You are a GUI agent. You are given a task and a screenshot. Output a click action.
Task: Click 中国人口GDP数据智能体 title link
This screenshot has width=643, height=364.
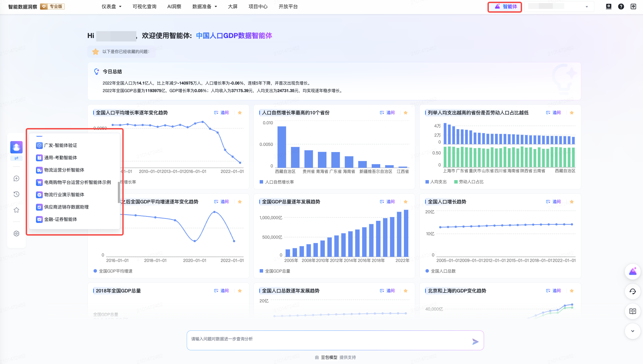point(234,36)
